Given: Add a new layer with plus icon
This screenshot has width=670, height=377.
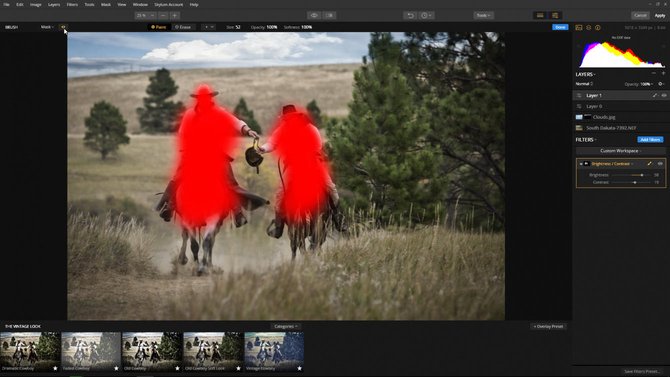Looking at the screenshot, I should (663, 74).
